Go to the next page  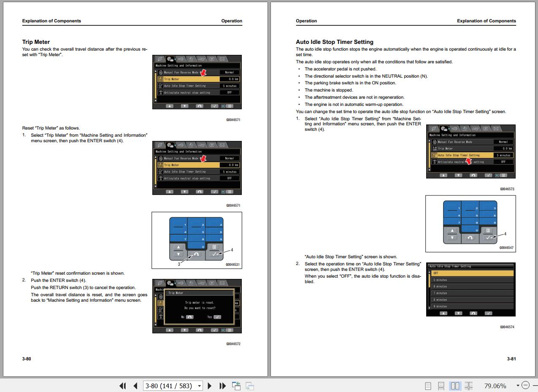210,386
